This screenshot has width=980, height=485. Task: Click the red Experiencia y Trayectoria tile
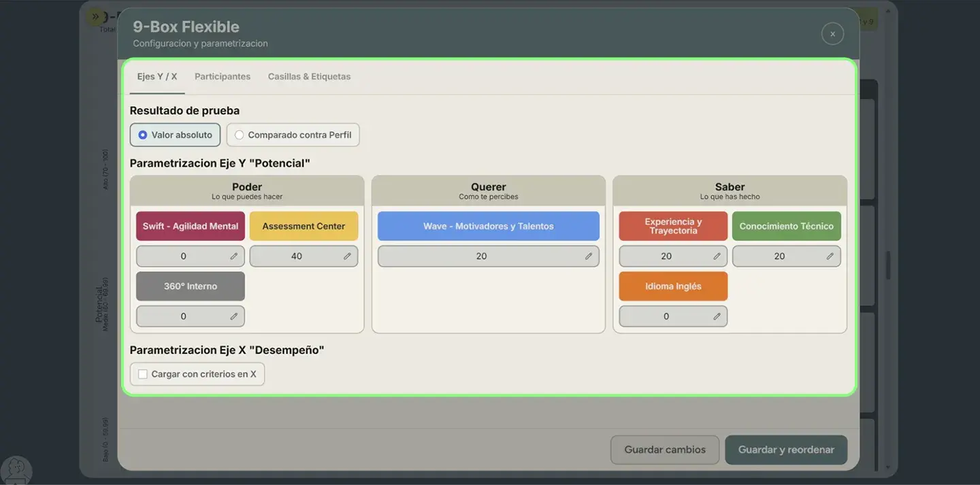pos(673,226)
